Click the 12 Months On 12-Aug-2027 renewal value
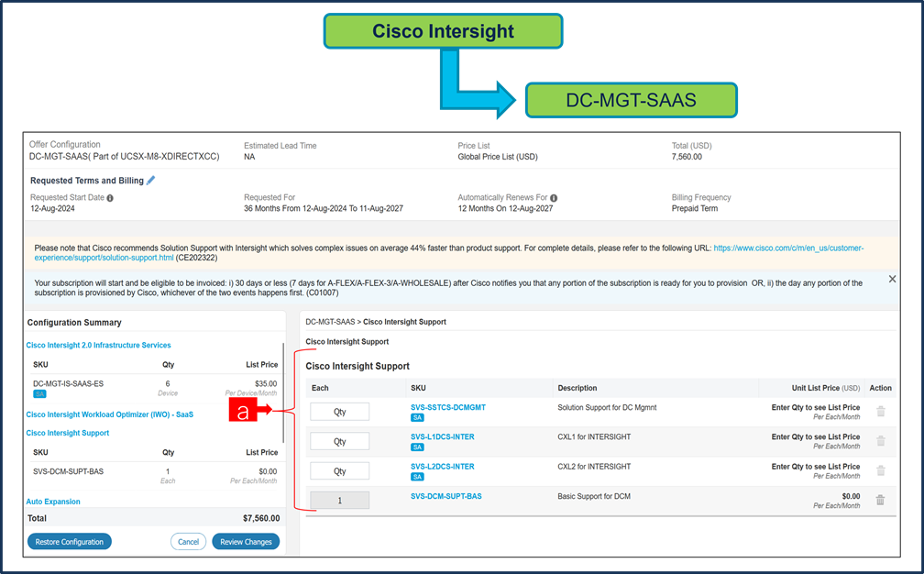This screenshot has width=924, height=574. pos(506,209)
